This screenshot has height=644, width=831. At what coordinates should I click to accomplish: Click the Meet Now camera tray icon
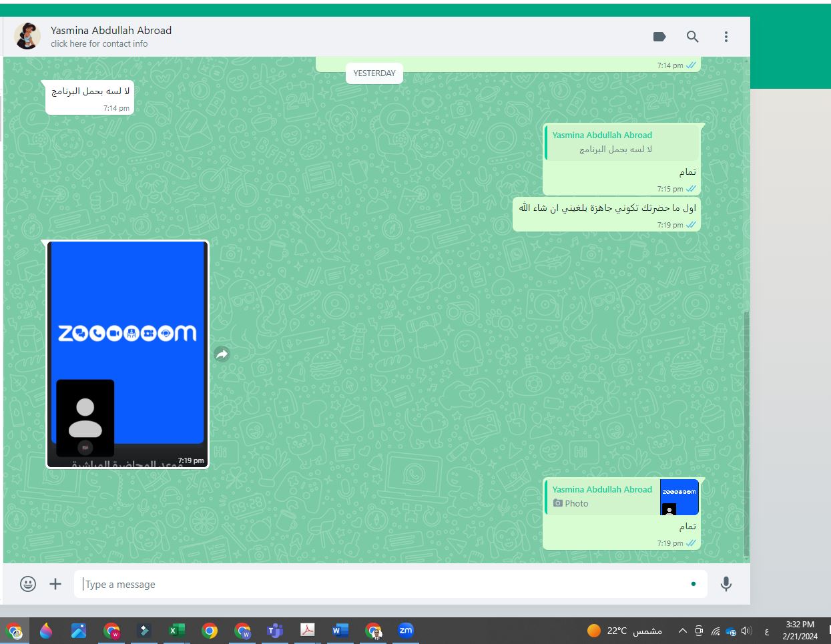[699, 631]
